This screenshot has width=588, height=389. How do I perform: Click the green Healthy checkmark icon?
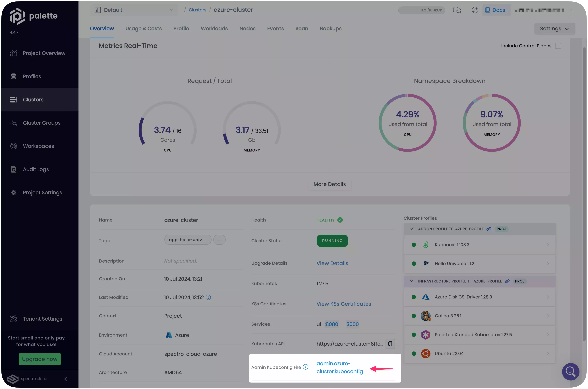[x=340, y=220]
